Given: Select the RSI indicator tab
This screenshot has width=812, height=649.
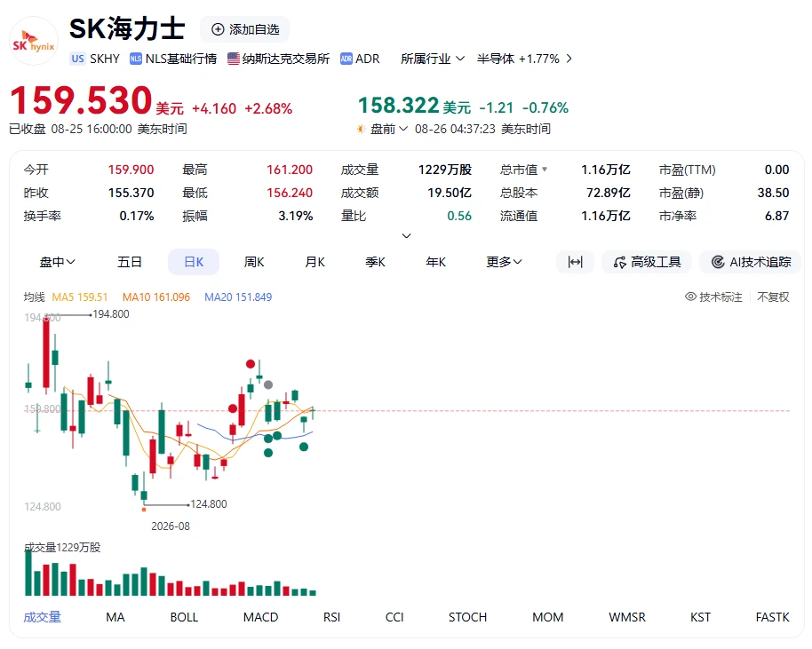Looking at the screenshot, I should (x=331, y=617).
